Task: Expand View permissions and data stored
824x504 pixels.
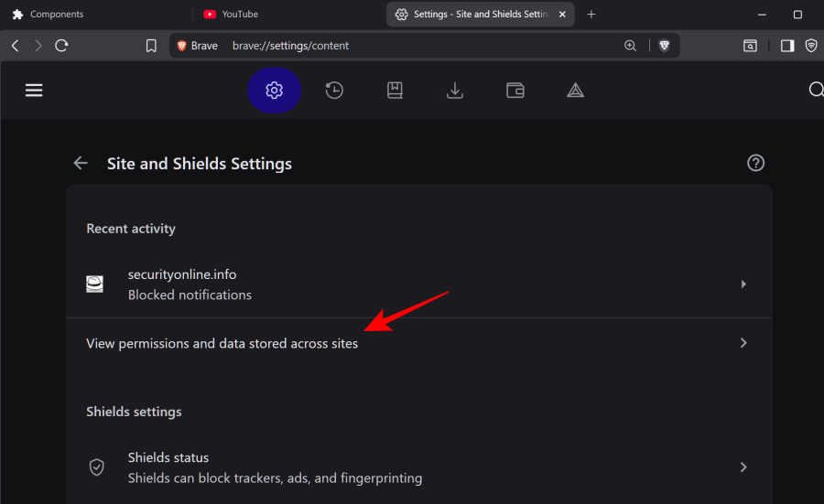Action: point(743,343)
